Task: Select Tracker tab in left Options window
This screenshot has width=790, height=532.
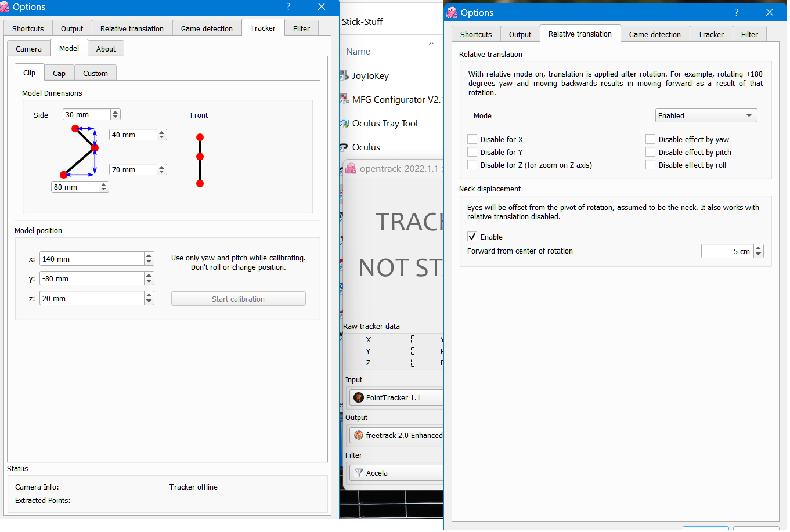Action: [x=263, y=28]
